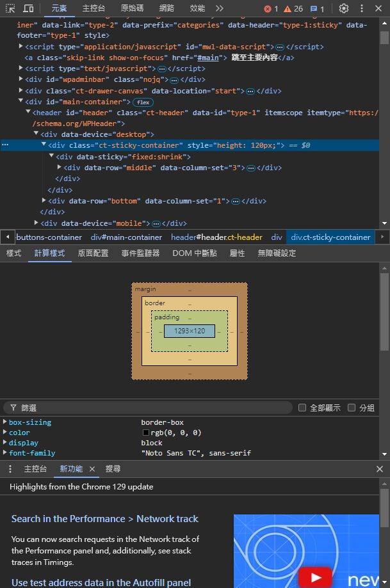Click the 篩選 filter input field

tap(148, 408)
